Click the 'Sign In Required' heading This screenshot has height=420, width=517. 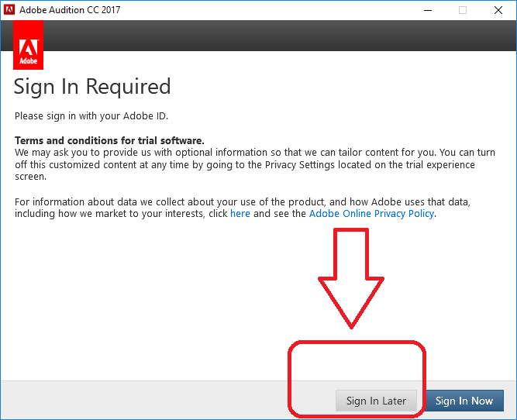pyautogui.click(x=92, y=86)
